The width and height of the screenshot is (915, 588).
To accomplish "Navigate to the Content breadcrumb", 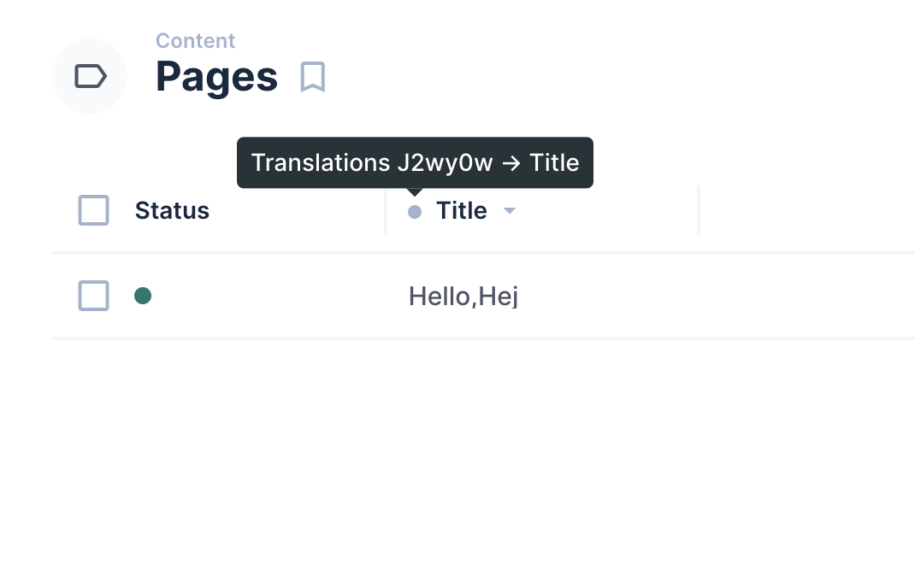I will pyautogui.click(x=196, y=41).
